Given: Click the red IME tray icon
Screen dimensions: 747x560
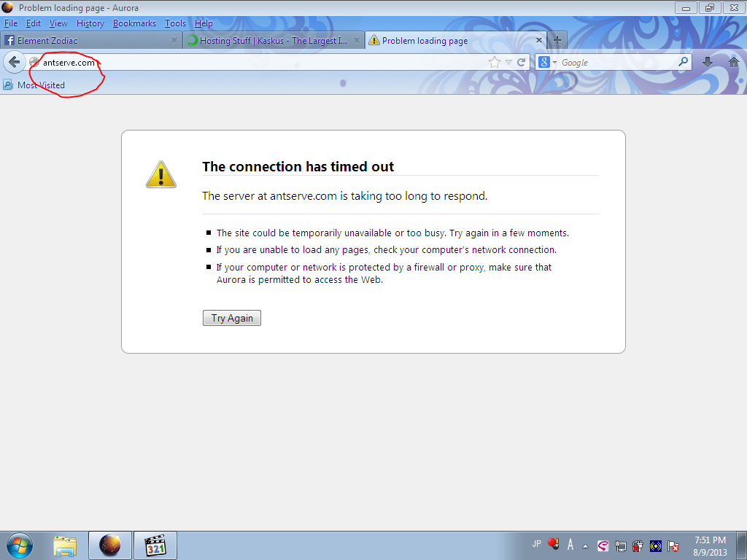Looking at the screenshot, I should pyautogui.click(x=553, y=543).
